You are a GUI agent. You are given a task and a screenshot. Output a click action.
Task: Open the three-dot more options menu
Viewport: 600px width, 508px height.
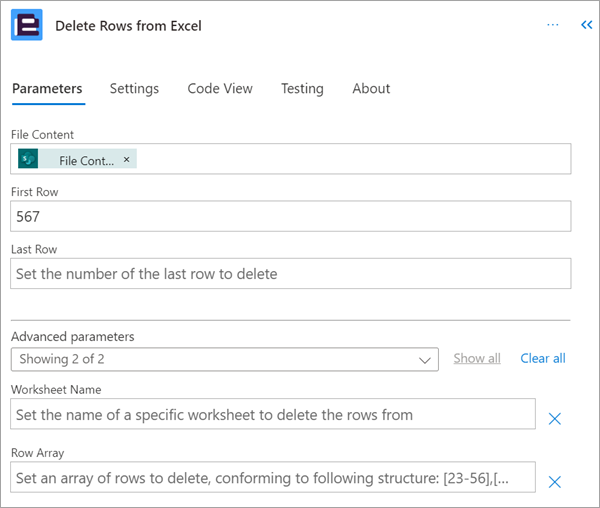(553, 25)
